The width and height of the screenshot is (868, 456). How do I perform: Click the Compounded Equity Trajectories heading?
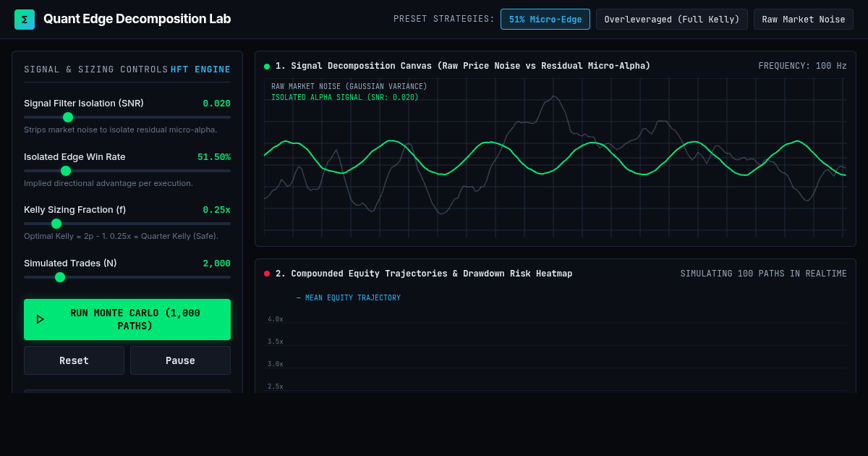coord(424,274)
